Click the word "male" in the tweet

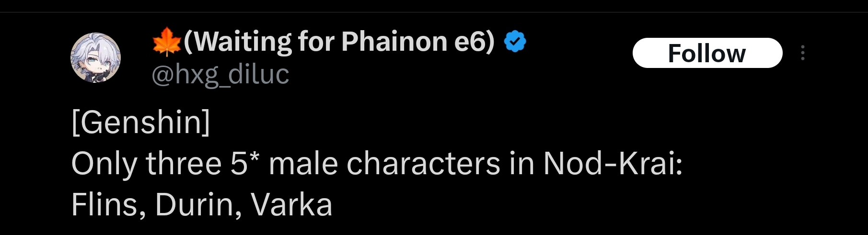click(303, 164)
